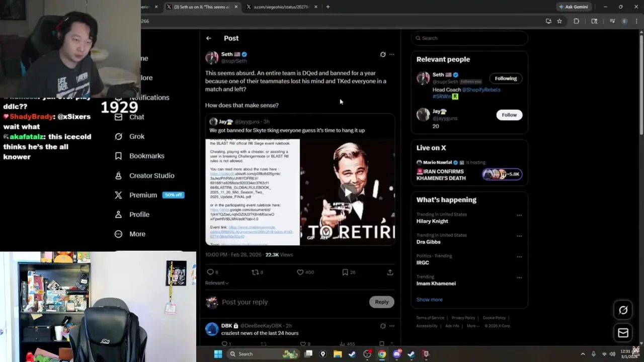Open Grok explain icon on Seth's post
The width and height of the screenshot is (644, 362).
pos(383,54)
